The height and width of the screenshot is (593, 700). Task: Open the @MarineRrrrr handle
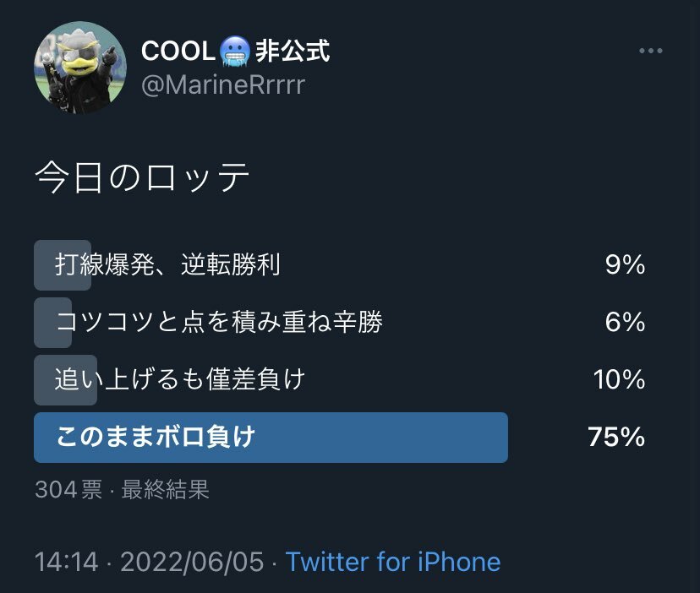pyautogui.click(x=222, y=85)
